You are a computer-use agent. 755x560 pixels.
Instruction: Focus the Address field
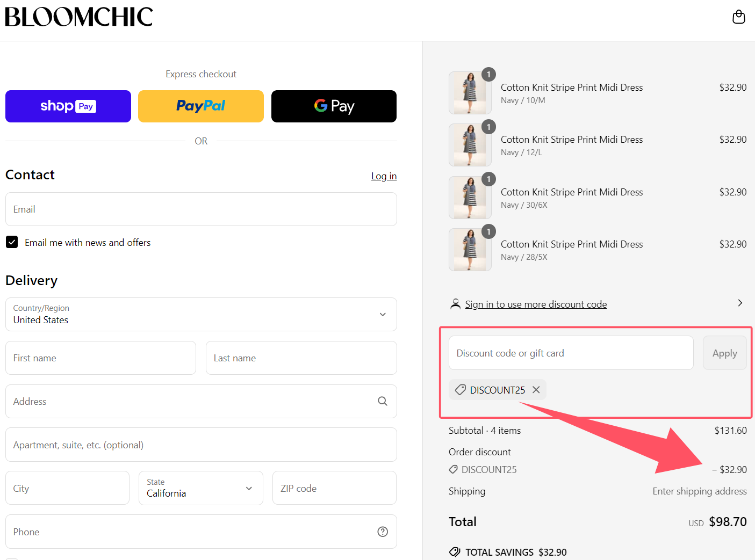tap(201, 401)
